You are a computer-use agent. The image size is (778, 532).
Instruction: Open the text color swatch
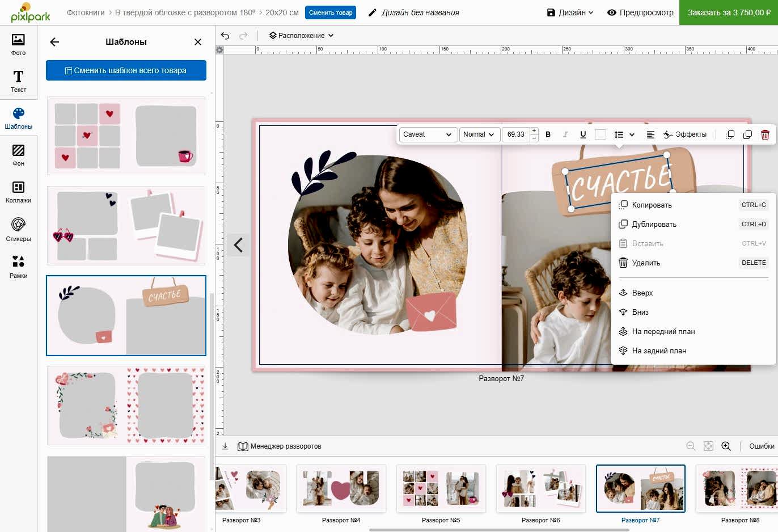pyautogui.click(x=601, y=134)
